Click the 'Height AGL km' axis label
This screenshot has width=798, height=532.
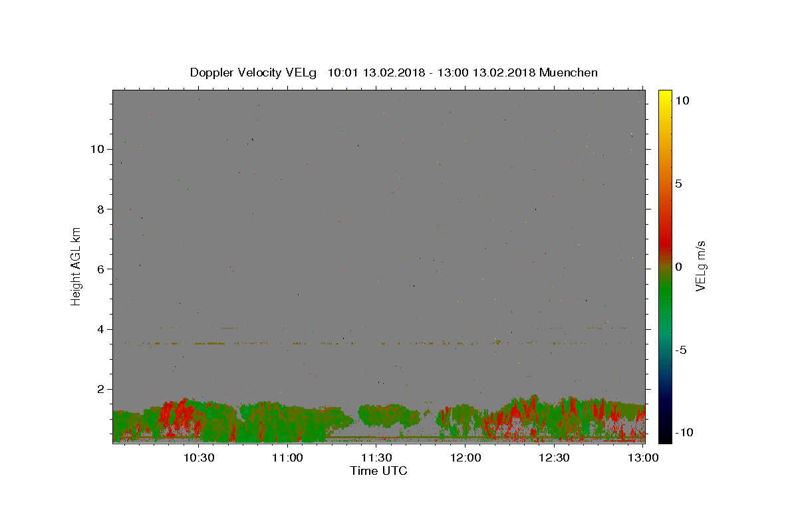click(76, 266)
